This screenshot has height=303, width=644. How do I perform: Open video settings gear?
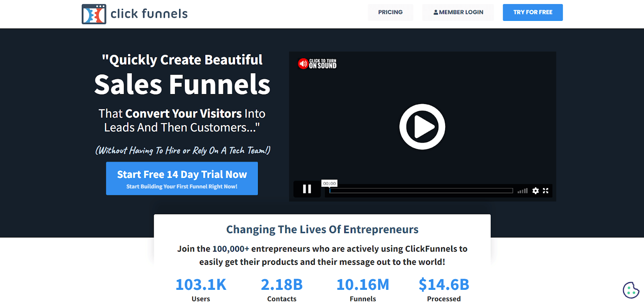(535, 191)
